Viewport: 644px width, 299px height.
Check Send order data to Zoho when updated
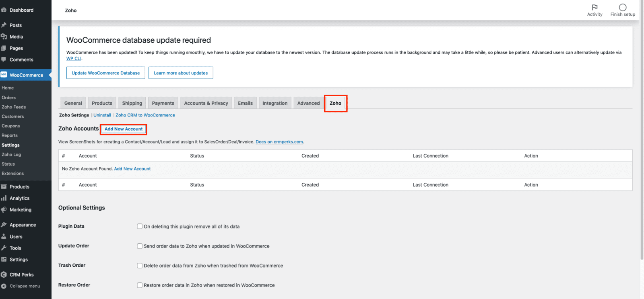click(x=140, y=246)
